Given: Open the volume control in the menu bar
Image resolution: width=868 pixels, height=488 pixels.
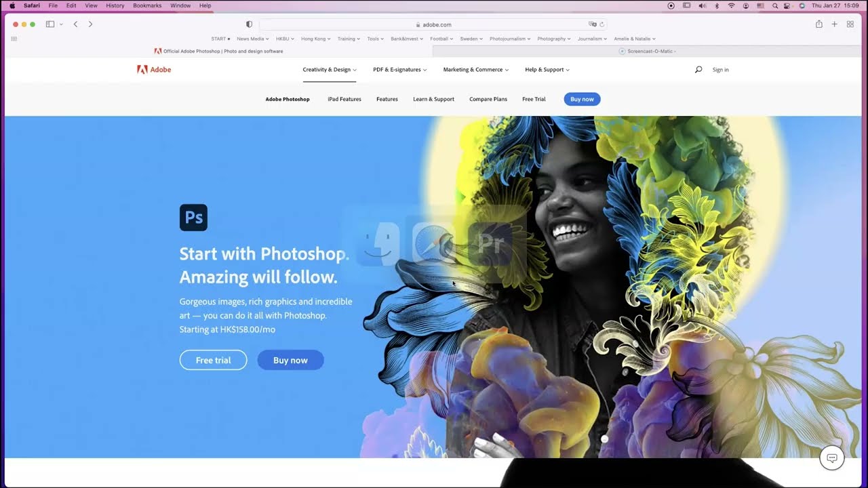Looking at the screenshot, I should 702,5.
